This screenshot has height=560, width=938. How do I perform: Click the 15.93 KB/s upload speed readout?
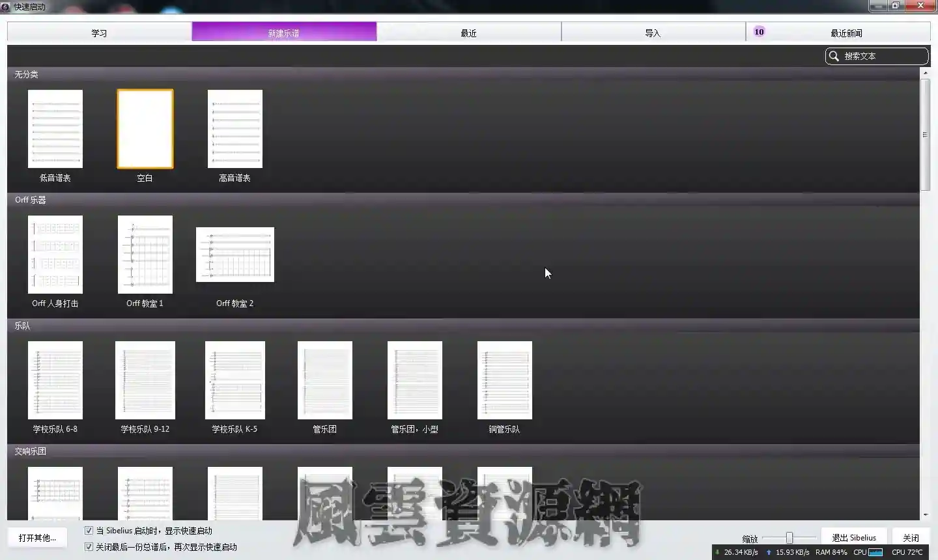point(788,552)
